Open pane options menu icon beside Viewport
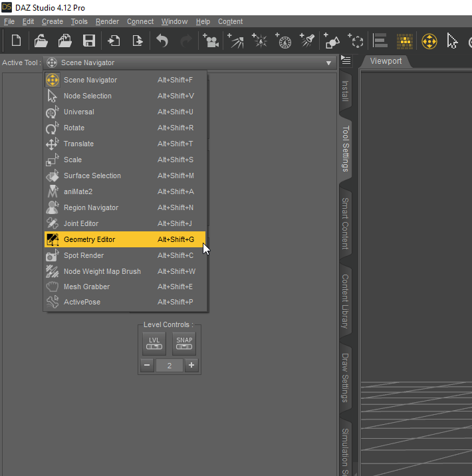The width and height of the screenshot is (472, 476). 346,60
